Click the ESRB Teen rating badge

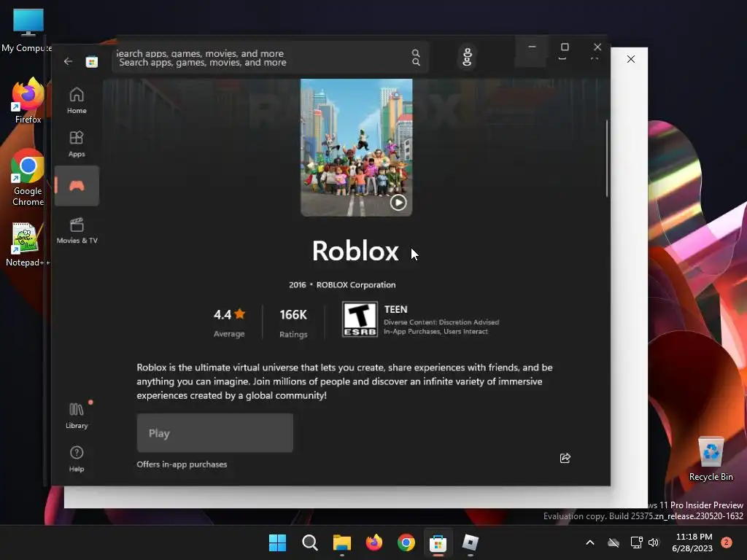click(x=360, y=319)
